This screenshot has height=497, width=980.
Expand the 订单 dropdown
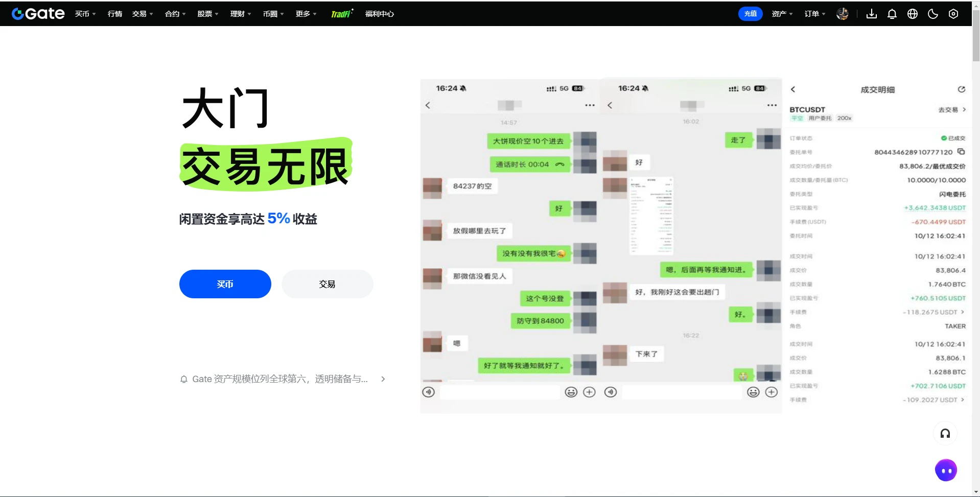tap(815, 14)
